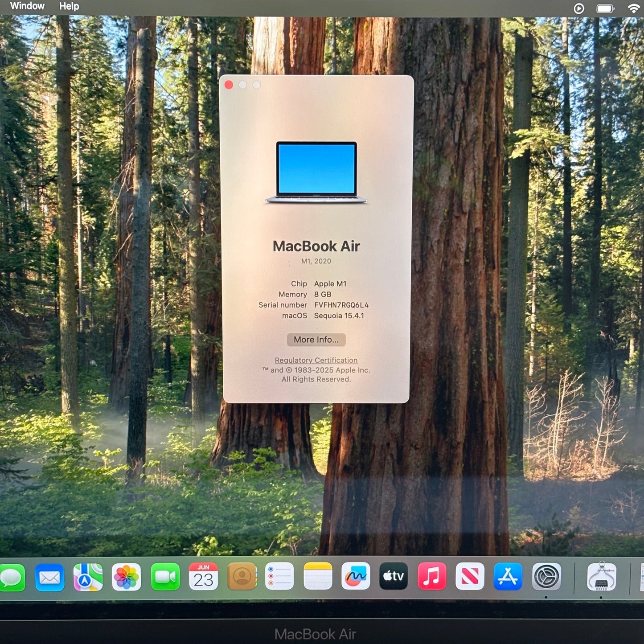Launch Music from the Dock
This screenshot has width=644, height=644.
click(431, 576)
